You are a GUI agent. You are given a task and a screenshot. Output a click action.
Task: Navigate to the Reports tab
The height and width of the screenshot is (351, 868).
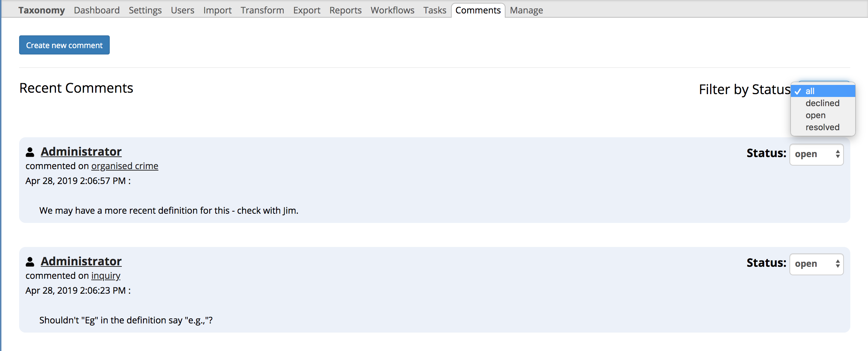tap(345, 10)
